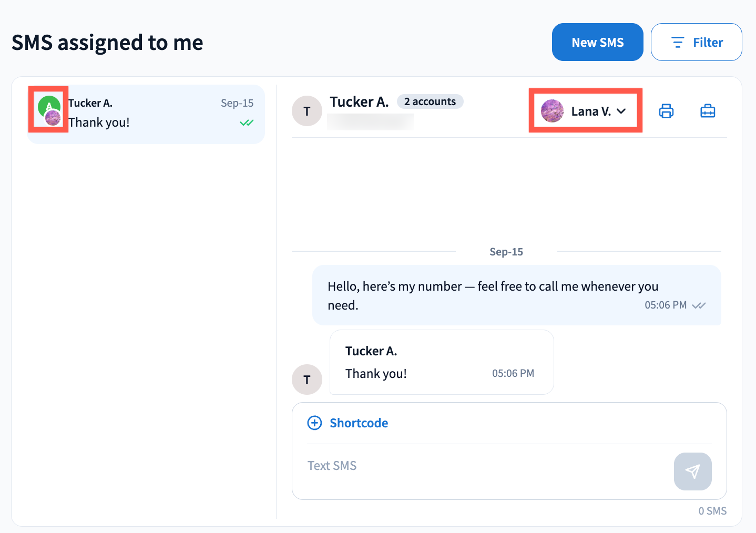
Task: Click the green double-check read icon
Action: coord(247,122)
